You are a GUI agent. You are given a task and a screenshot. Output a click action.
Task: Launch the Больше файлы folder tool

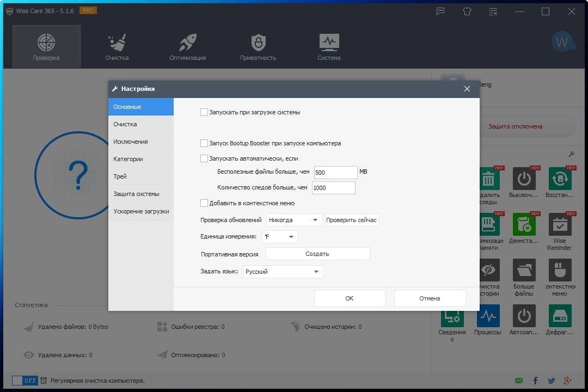click(x=524, y=278)
